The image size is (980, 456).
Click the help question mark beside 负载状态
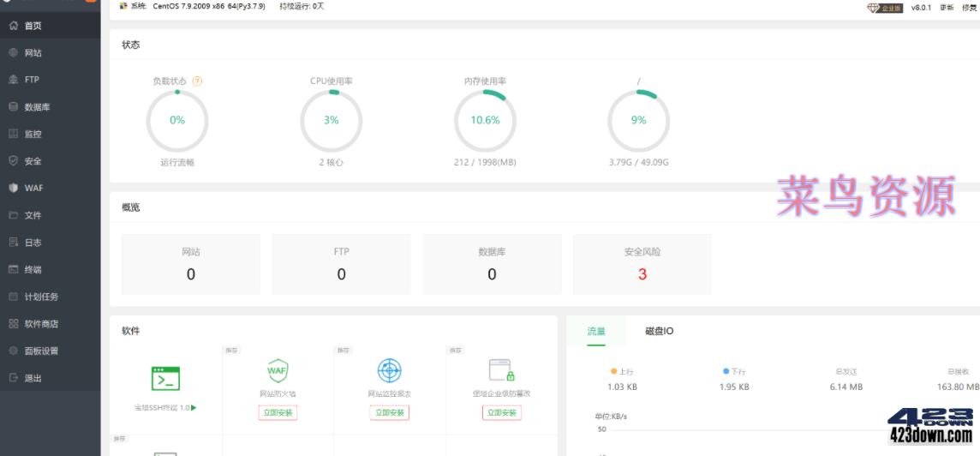pyautogui.click(x=198, y=81)
